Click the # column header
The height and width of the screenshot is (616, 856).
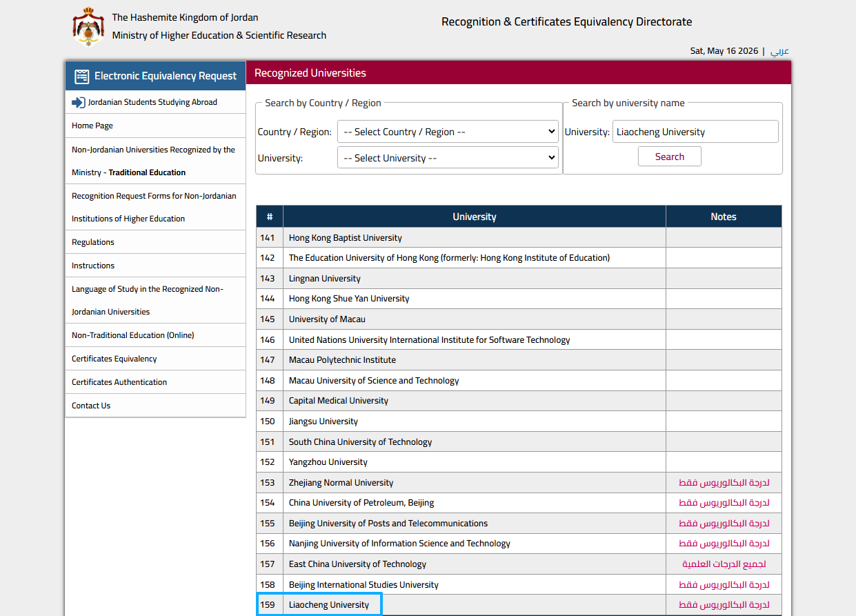click(270, 217)
